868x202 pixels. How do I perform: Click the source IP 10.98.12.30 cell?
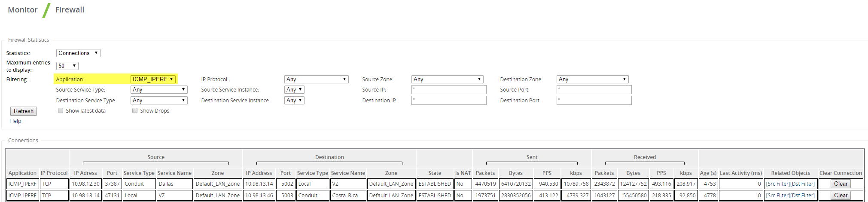(x=85, y=184)
